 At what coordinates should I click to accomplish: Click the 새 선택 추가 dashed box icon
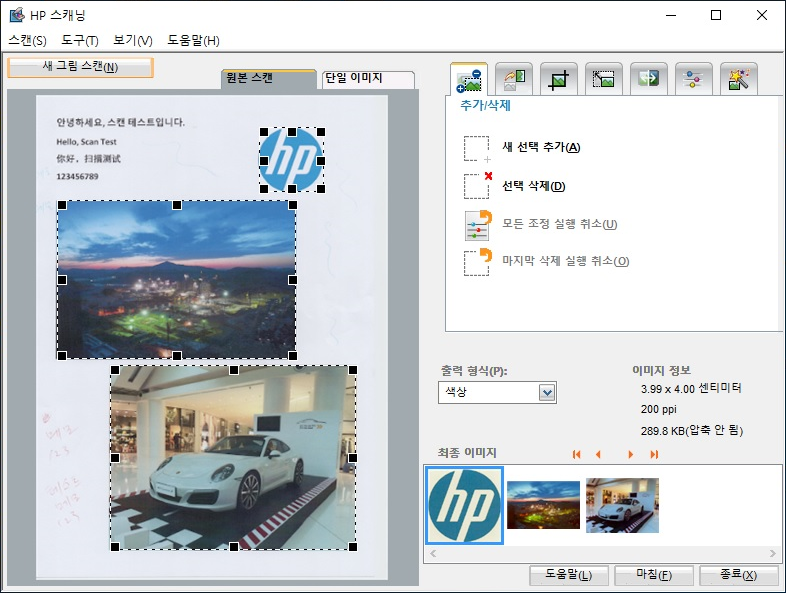pos(477,148)
